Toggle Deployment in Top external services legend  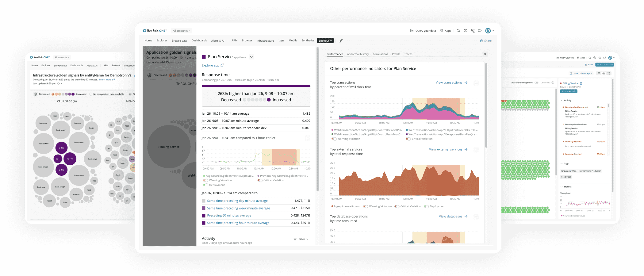[x=426, y=206]
